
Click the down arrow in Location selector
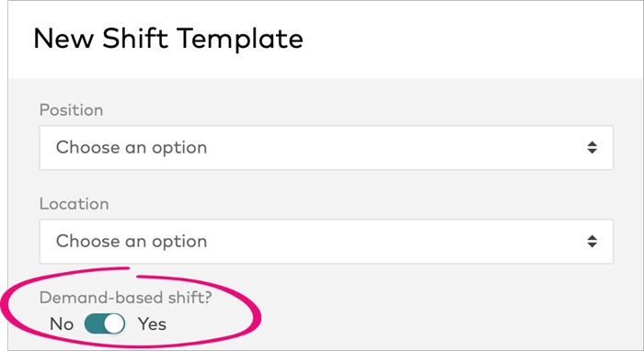(592, 245)
